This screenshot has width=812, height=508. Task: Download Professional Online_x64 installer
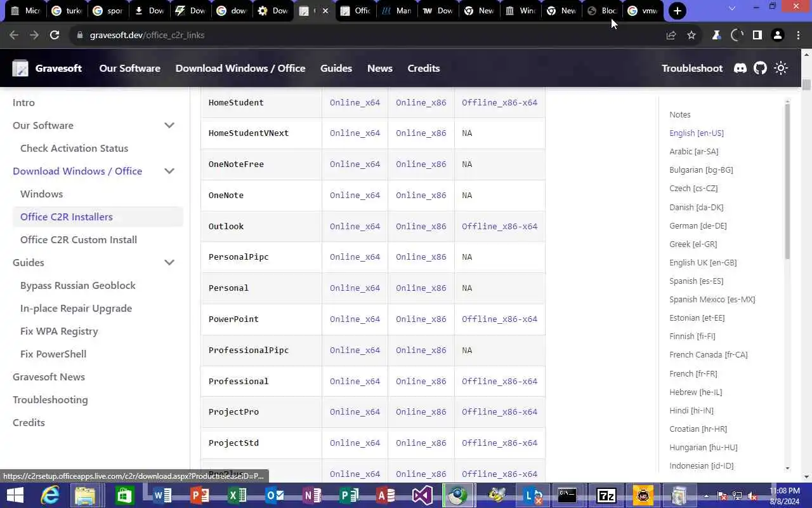355,381
